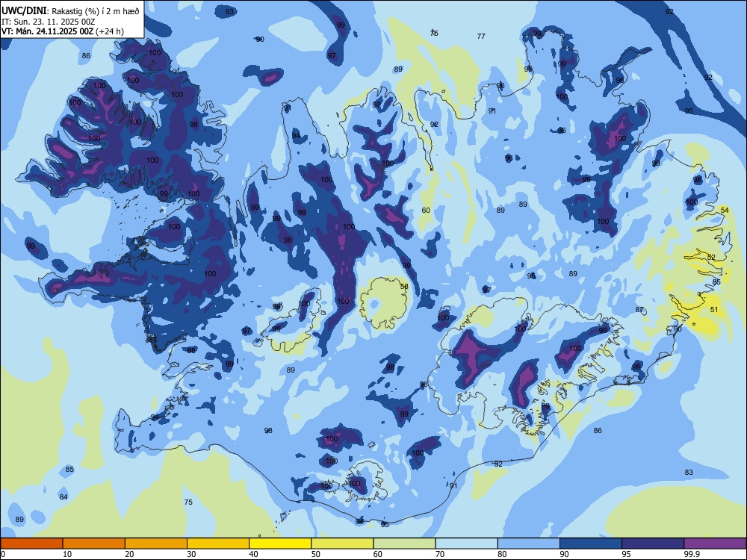Click the '80' label under the legend
Screen dimensions: 747x560
[502, 554]
